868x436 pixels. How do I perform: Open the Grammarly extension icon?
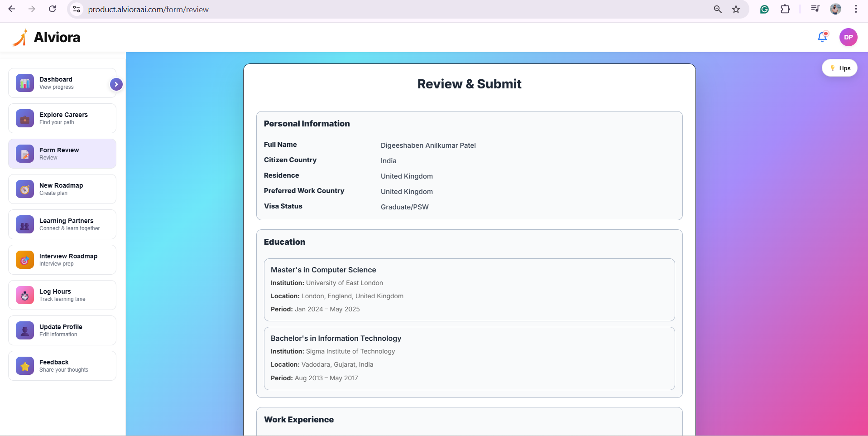tap(764, 9)
